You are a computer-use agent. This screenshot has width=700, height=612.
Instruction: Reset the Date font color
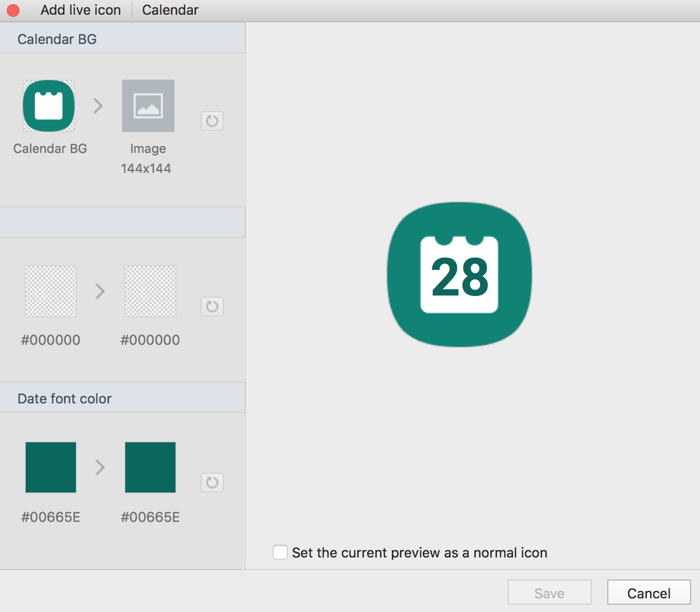point(212,483)
